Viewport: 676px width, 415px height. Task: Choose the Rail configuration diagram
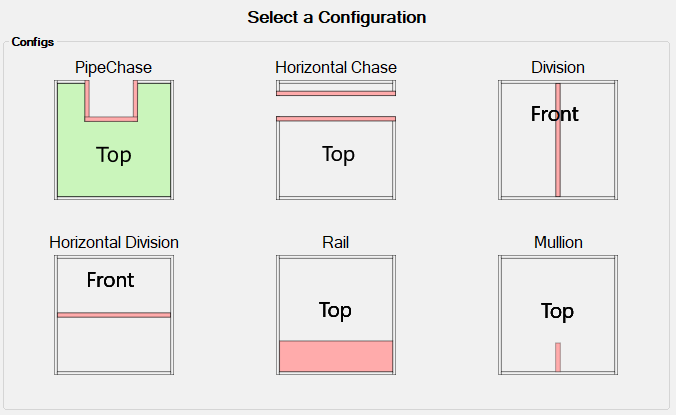pyautogui.click(x=336, y=315)
